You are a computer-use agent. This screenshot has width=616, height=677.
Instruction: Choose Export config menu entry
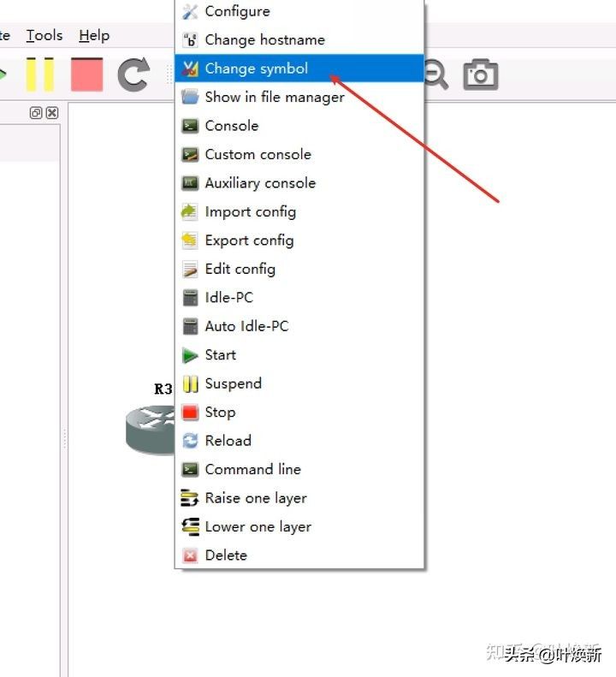tap(249, 241)
